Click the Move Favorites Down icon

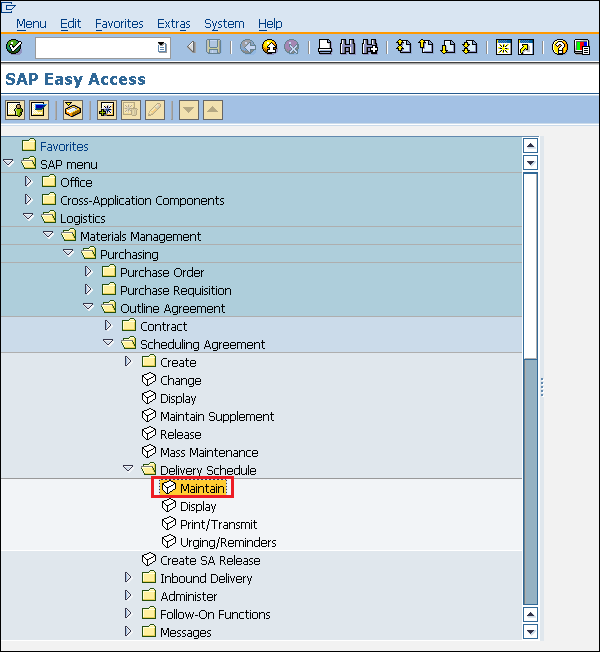pyautogui.click(x=189, y=110)
